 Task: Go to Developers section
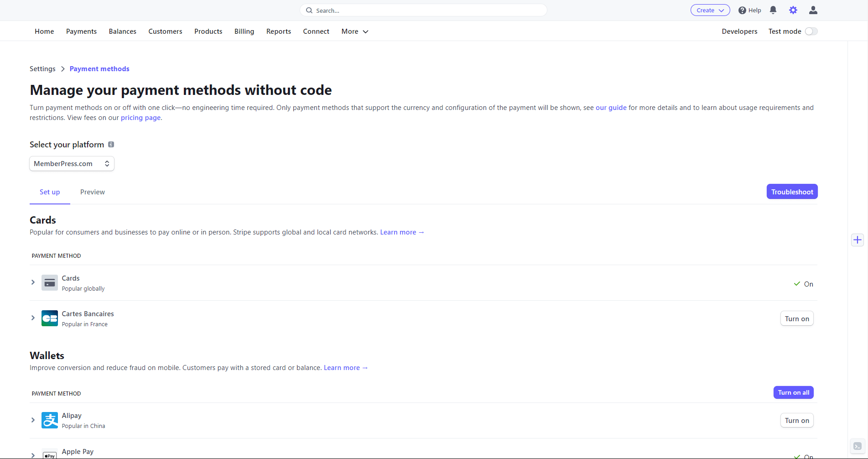(739, 31)
